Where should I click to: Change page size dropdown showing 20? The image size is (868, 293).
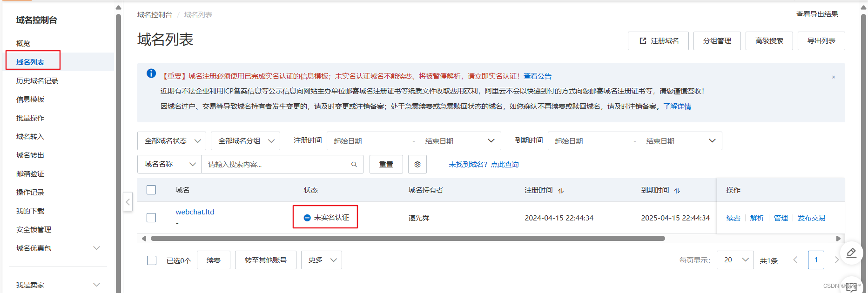[x=735, y=260]
